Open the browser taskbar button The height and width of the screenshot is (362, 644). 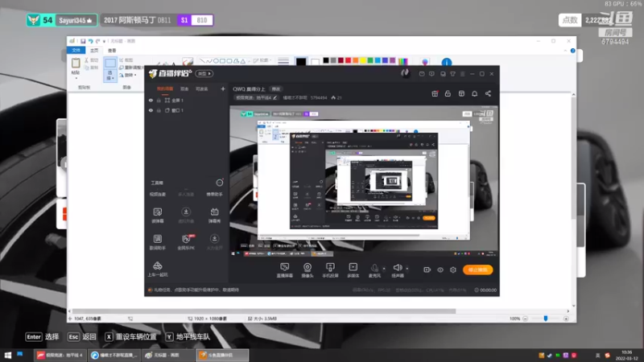[114, 355]
